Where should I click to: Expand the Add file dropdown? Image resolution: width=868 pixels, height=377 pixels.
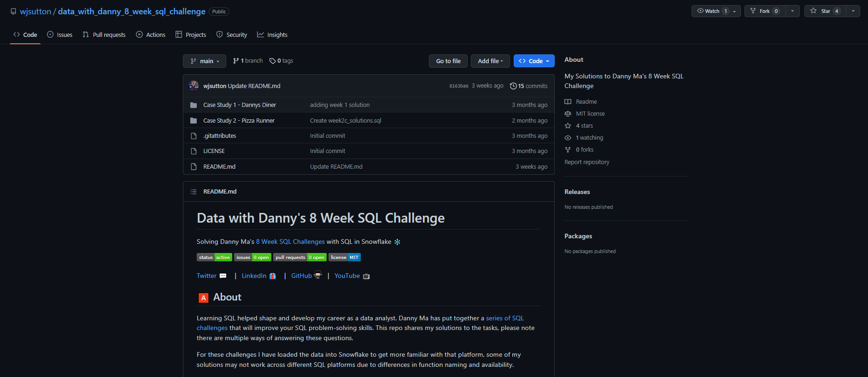coord(490,61)
